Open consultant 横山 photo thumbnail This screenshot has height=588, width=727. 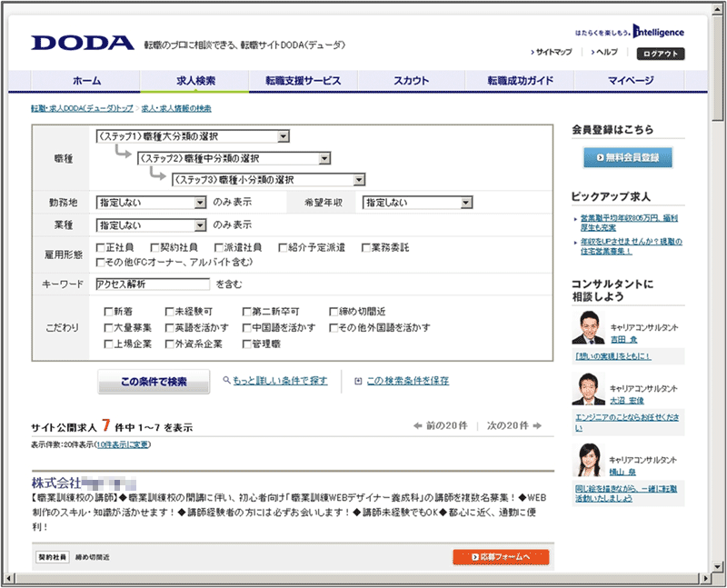point(588,461)
